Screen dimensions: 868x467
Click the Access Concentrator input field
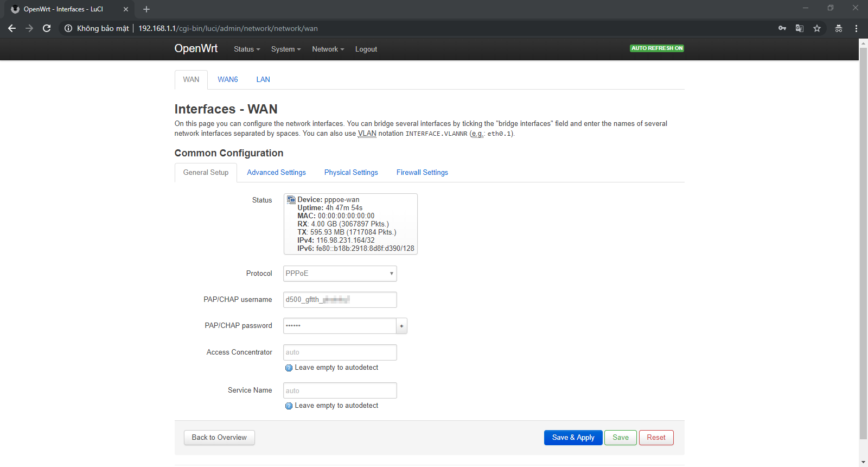340,352
